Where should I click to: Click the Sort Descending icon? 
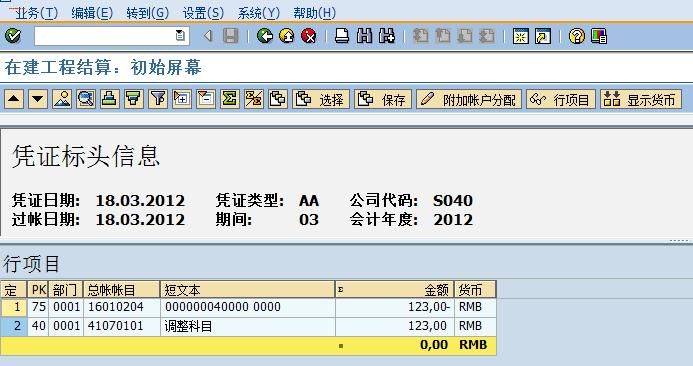133,99
